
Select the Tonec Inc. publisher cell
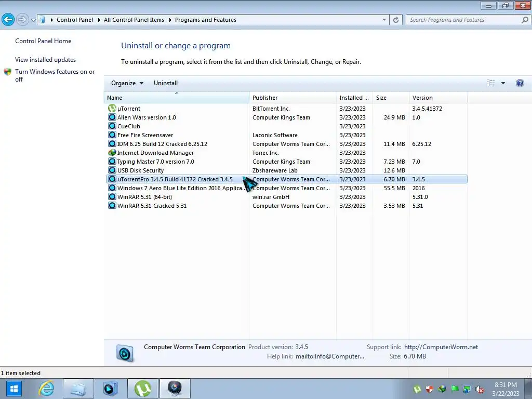(265, 153)
